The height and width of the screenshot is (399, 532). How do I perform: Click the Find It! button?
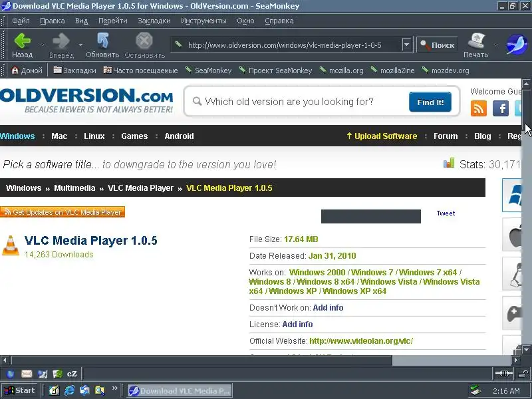430,102
